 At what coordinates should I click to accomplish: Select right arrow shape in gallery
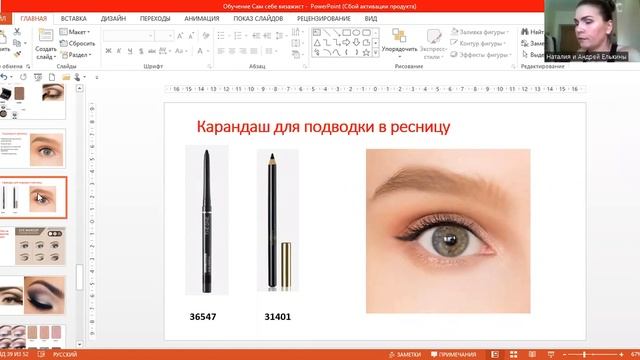[346, 43]
